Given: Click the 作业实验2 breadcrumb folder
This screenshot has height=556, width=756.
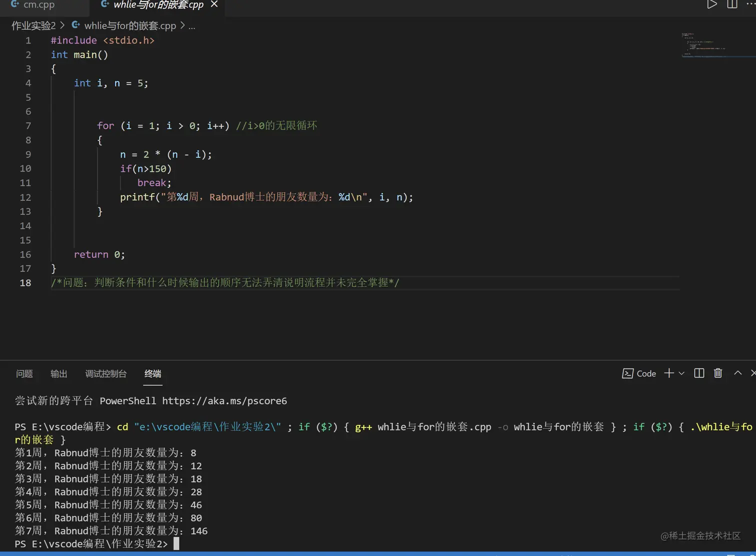Looking at the screenshot, I should pos(33,25).
